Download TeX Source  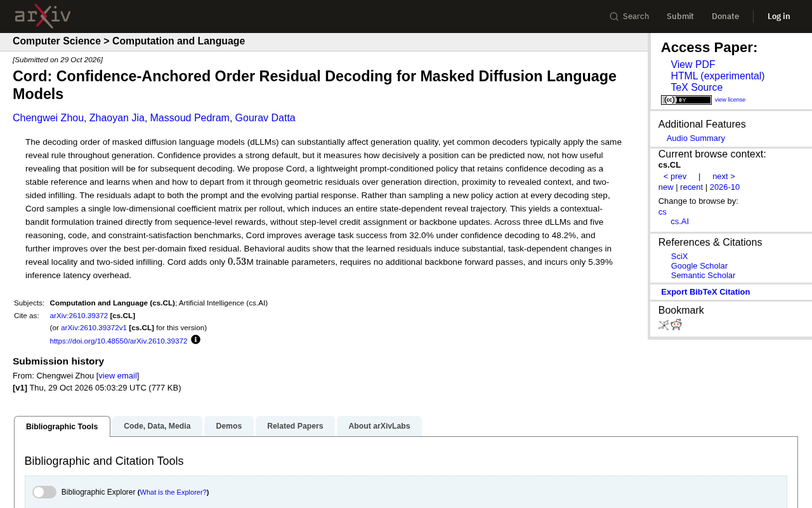coord(697,88)
